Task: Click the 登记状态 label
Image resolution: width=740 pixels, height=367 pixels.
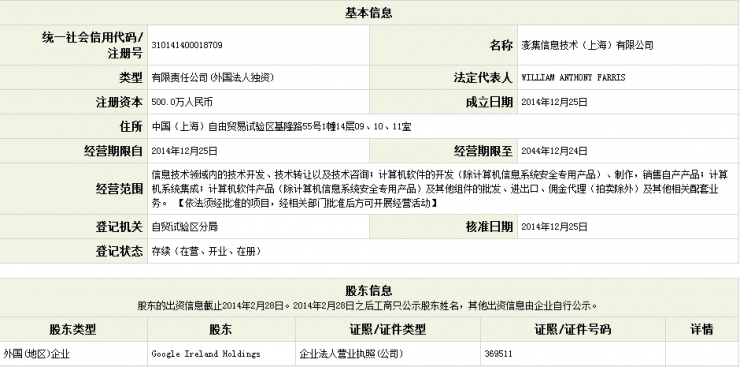Action: pyautogui.click(x=119, y=251)
